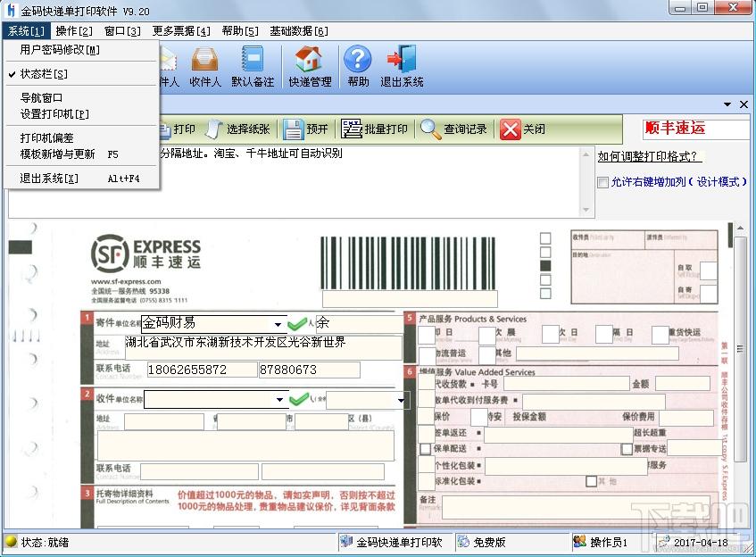Toggle 状态栏[S] menu entry
Viewport: 756px width, 557px height.
(x=81, y=74)
